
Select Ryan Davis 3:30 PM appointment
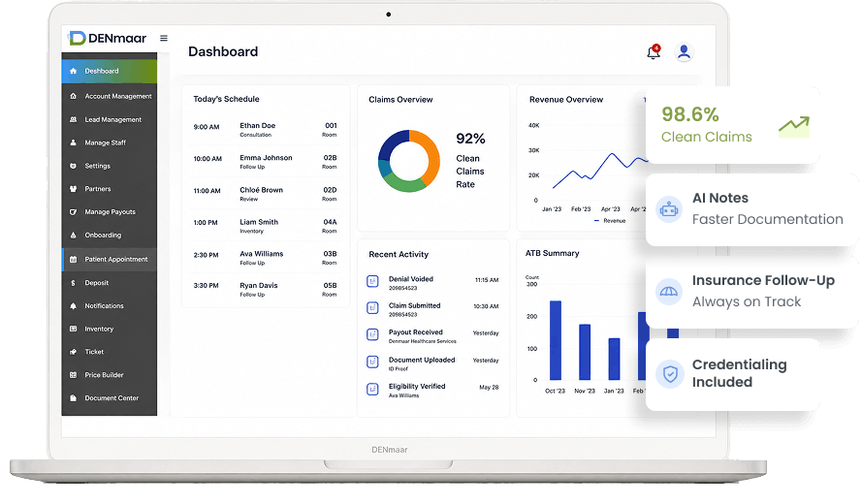[265, 290]
